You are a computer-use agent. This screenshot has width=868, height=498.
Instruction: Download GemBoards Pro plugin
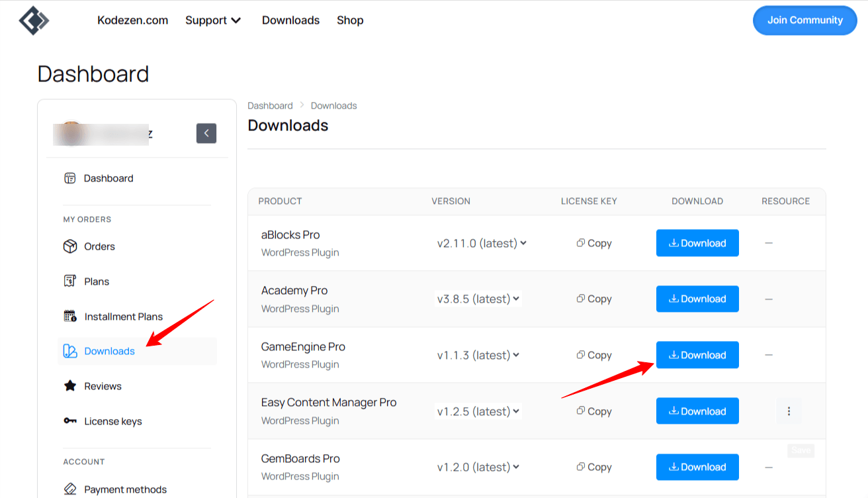[697, 467]
